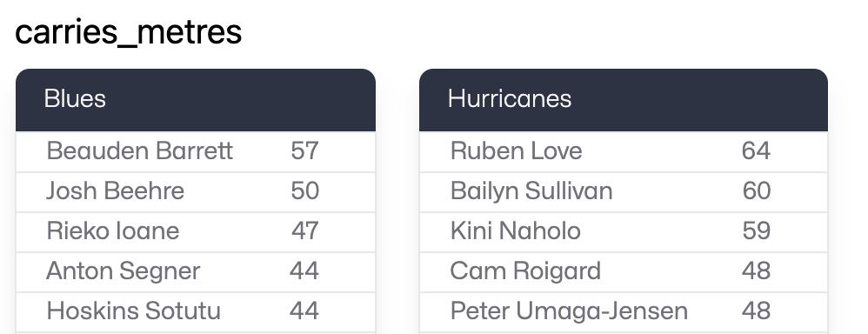868x334 pixels.
Task: Click Rieko Ioane's 47 value
Action: [x=305, y=231]
